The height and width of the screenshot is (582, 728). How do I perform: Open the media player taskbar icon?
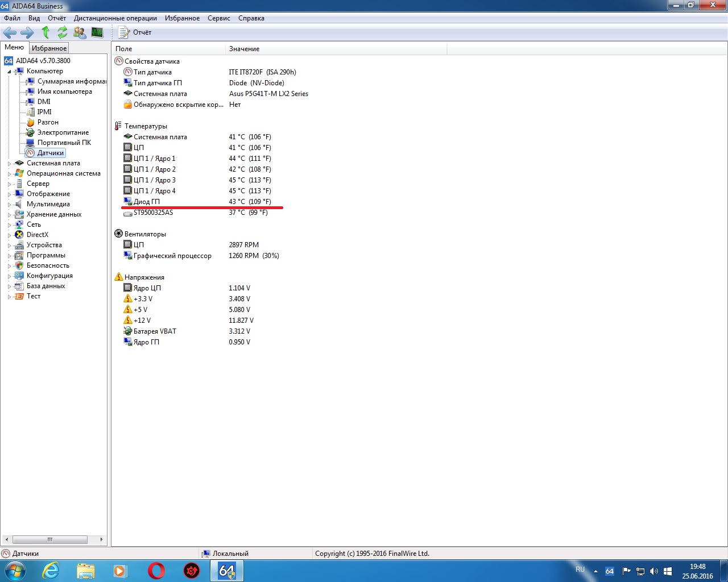click(x=121, y=571)
